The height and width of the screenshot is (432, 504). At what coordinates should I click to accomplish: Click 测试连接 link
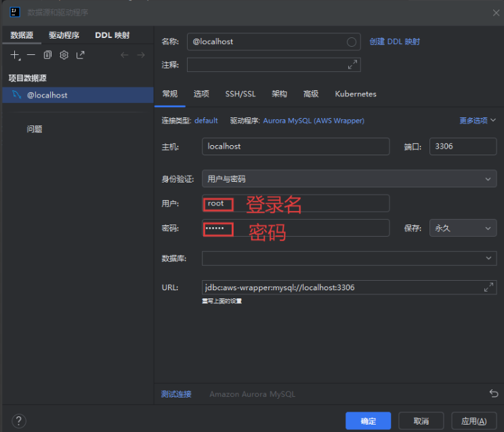pyautogui.click(x=176, y=394)
